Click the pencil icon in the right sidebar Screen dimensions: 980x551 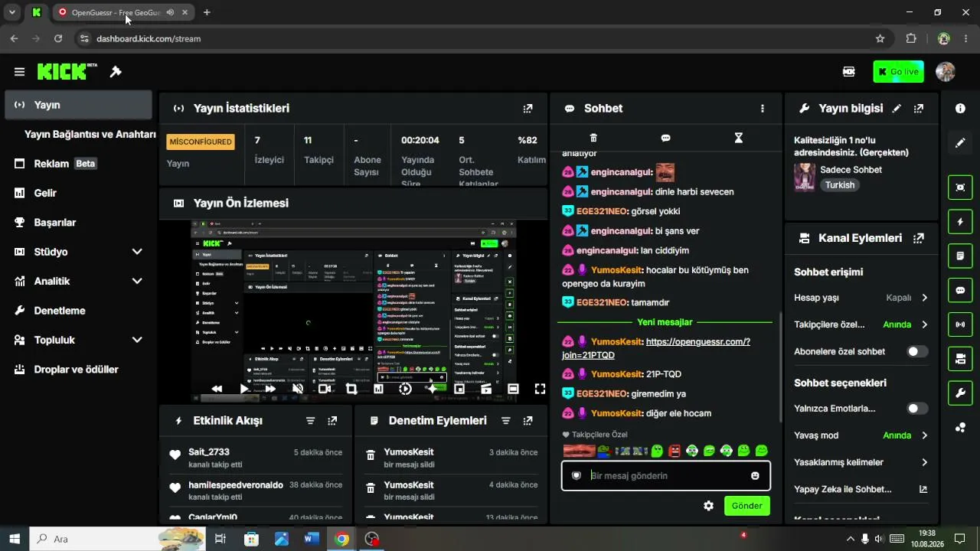pyautogui.click(x=960, y=143)
